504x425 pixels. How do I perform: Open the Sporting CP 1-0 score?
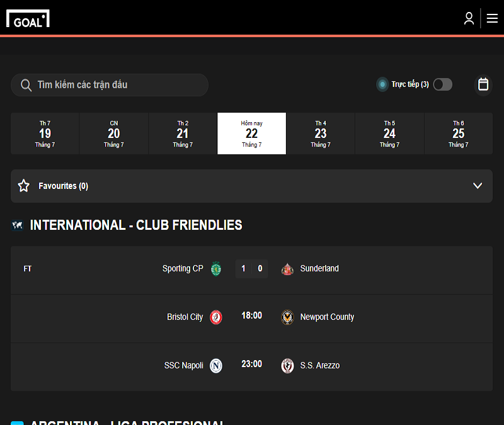click(251, 269)
